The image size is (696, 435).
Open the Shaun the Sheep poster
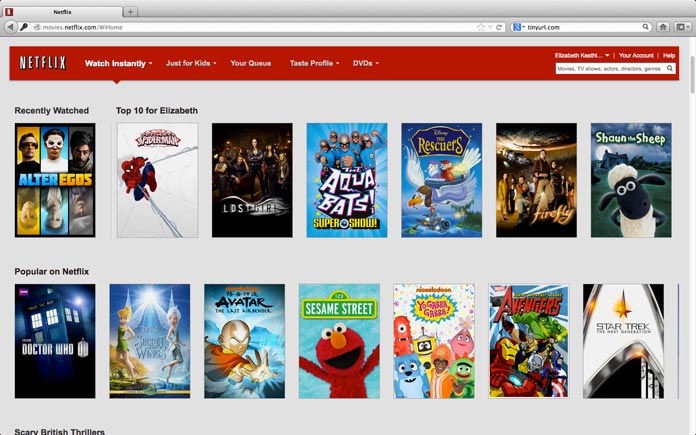[631, 180]
